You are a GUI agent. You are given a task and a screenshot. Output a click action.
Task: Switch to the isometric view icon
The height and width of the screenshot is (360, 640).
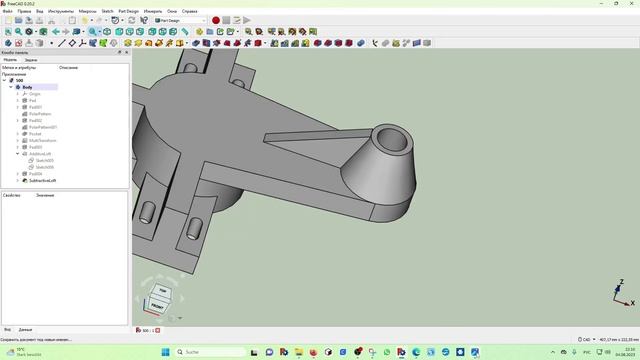tap(107, 31)
